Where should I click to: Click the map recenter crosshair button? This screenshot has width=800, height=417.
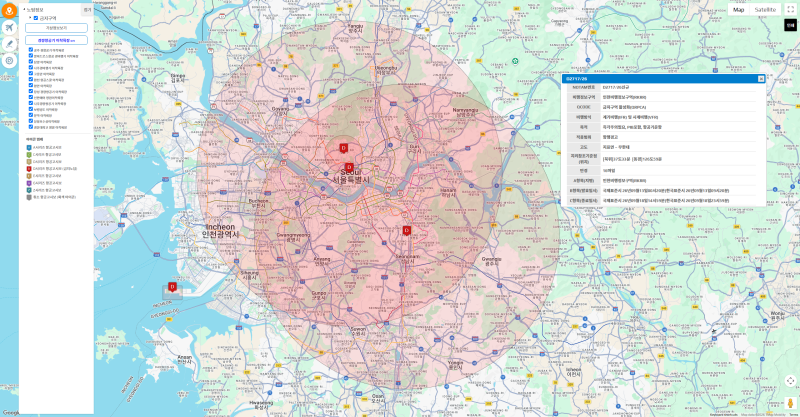click(790, 381)
